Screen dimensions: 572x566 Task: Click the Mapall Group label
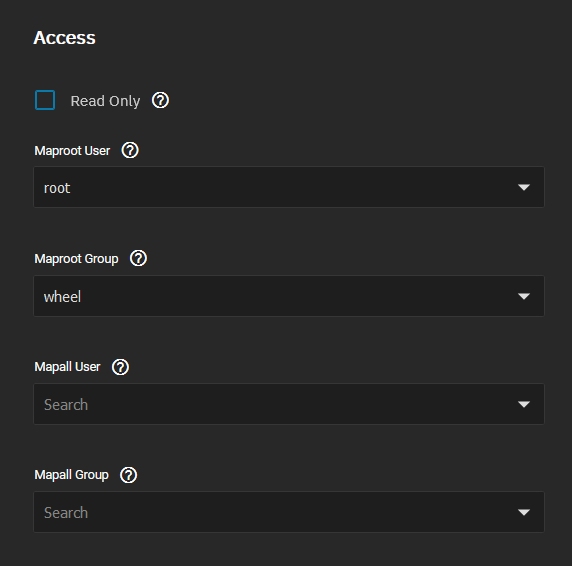(x=72, y=475)
